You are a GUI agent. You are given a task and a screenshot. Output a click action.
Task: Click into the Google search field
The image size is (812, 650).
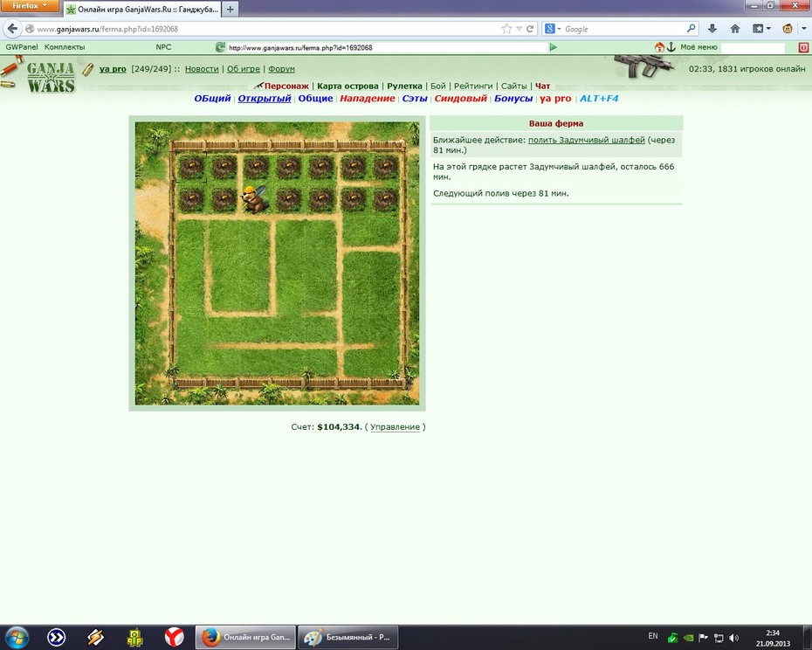pyautogui.click(x=624, y=29)
